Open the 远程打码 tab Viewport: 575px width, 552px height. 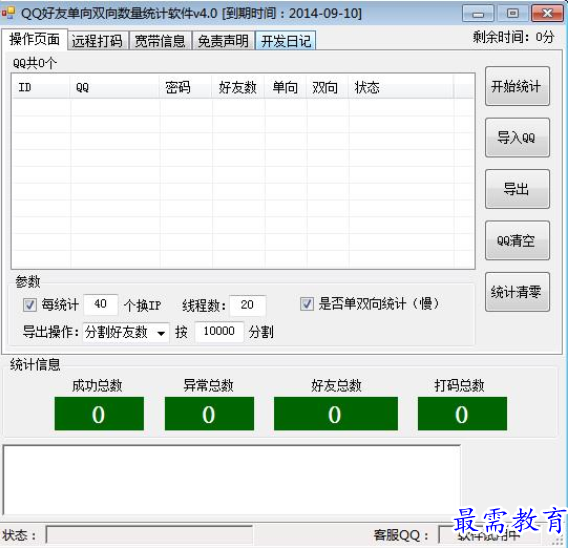[98, 40]
